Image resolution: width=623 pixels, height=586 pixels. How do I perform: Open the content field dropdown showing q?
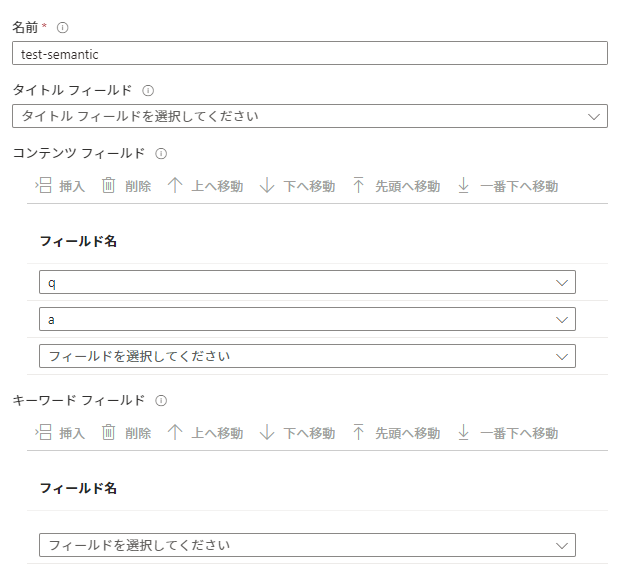pos(307,282)
